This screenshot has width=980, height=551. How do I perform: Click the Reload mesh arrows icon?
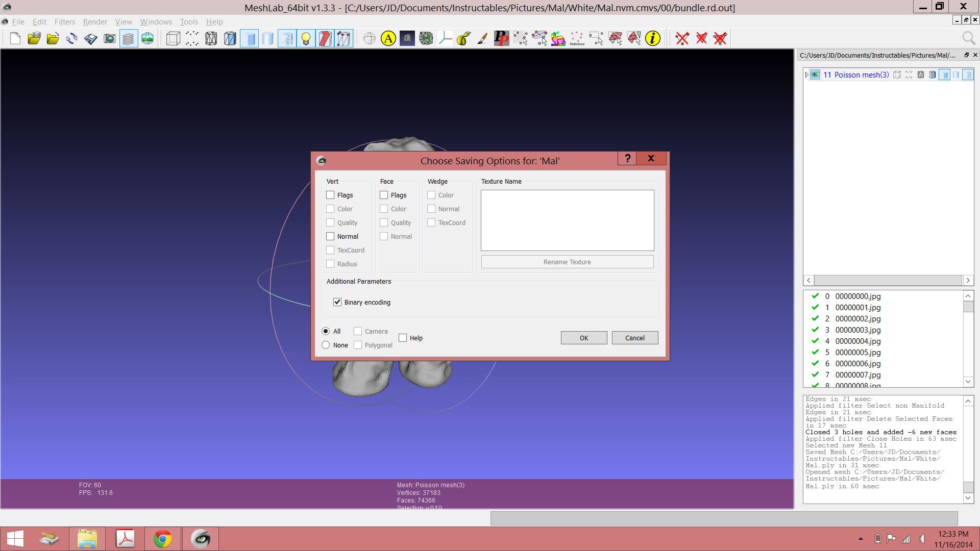(71, 39)
